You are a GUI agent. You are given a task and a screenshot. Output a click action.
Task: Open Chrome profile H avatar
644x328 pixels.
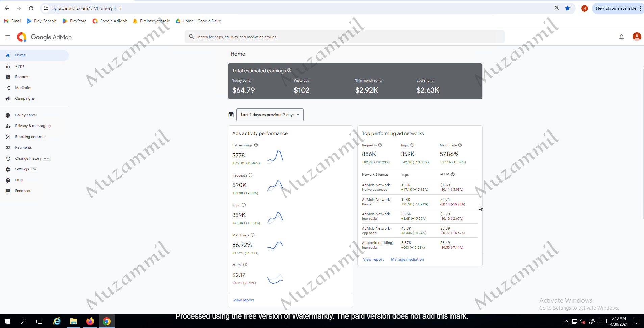[x=584, y=8]
